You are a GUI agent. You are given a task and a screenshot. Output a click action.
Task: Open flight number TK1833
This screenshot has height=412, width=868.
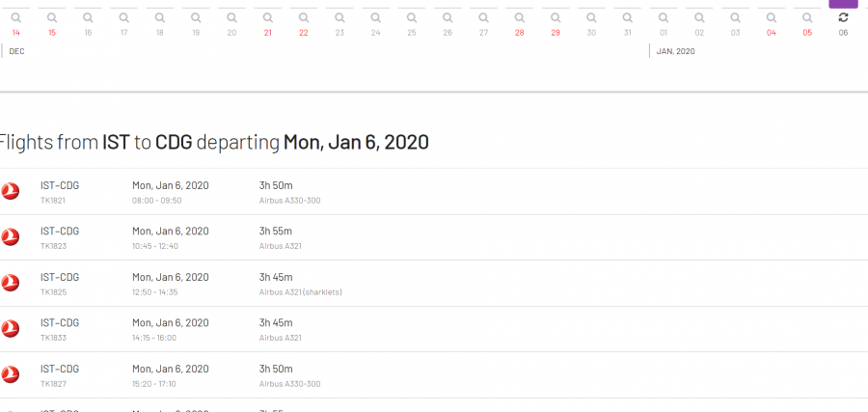pyautogui.click(x=53, y=338)
